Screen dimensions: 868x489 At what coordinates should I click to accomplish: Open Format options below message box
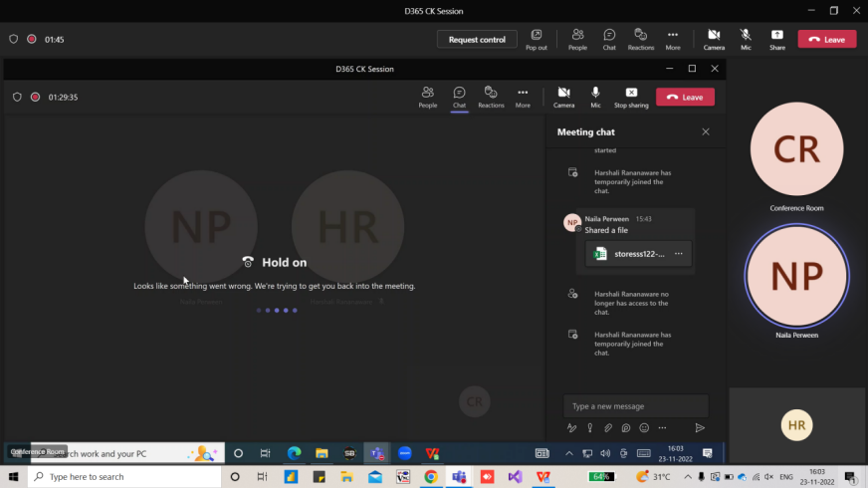pyautogui.click(x=571, y=427)
